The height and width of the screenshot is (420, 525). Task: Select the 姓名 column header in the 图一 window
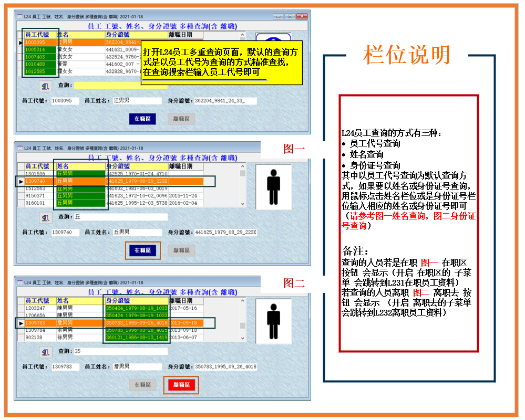pyautogui.click(x=79, y=166)
